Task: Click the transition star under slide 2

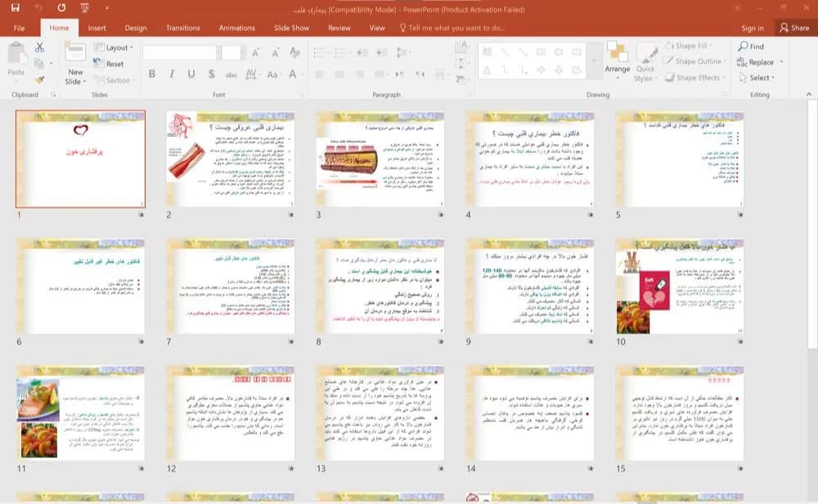Action: [291, 214]
